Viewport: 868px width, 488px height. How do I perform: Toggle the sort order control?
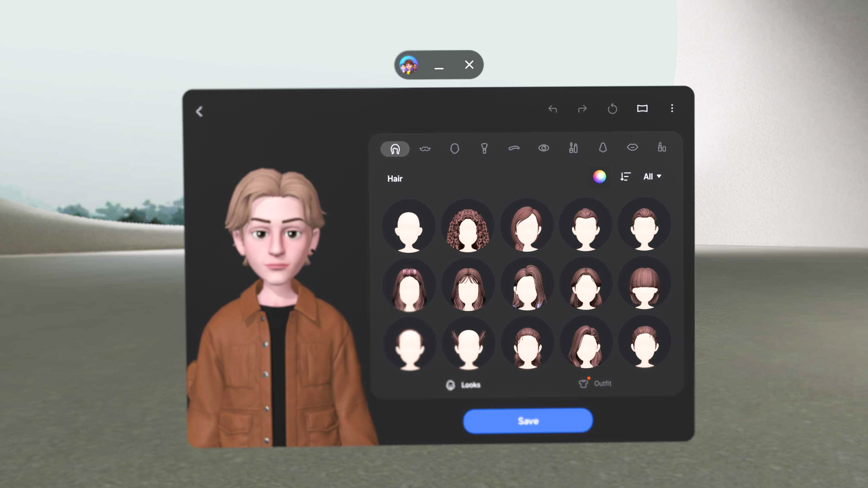click(625, 177)
